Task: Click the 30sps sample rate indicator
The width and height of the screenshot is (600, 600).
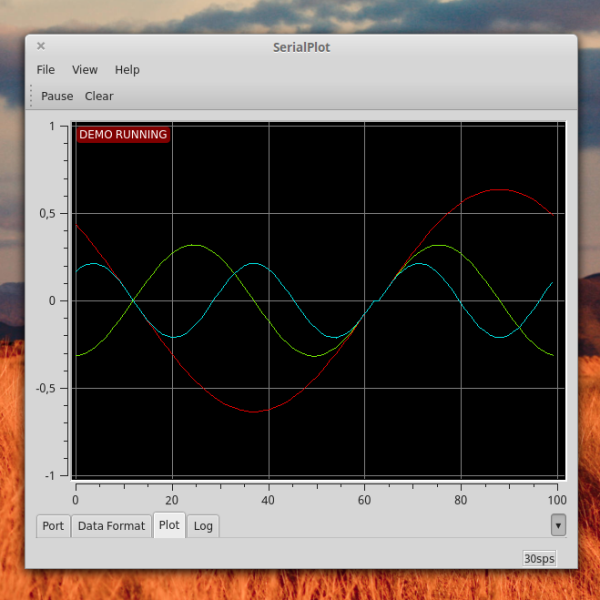Action: (x=539, y=559)
